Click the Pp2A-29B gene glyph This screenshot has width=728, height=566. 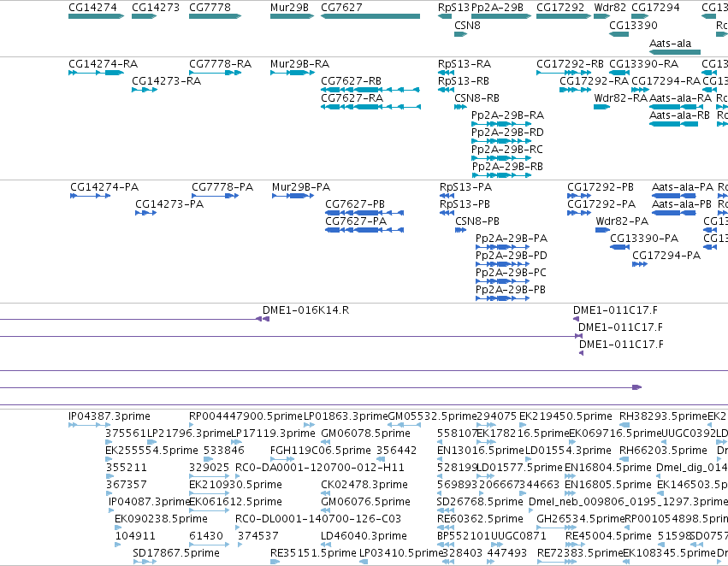501,16
